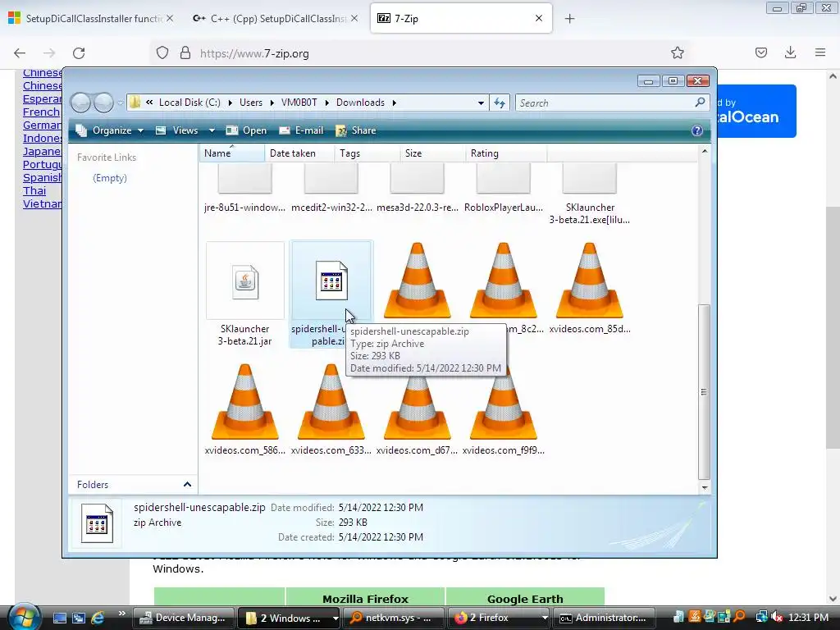Open the recent pages dropdown arrow

pos(121,103)
